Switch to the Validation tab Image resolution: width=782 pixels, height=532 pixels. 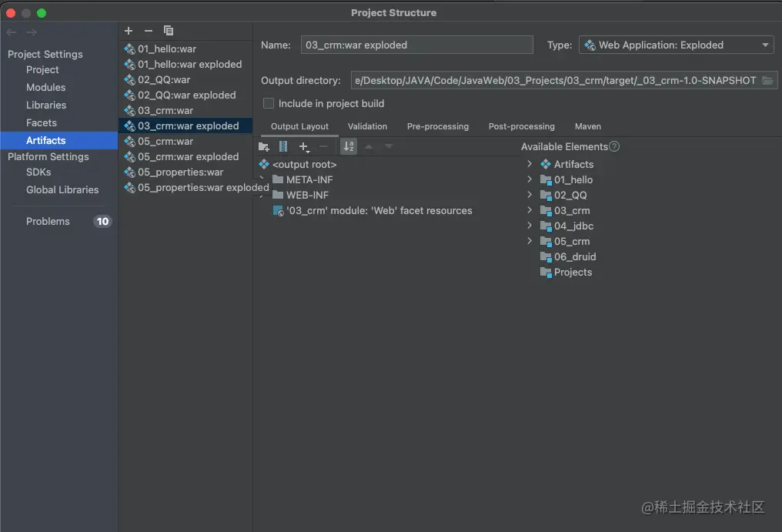367,126
